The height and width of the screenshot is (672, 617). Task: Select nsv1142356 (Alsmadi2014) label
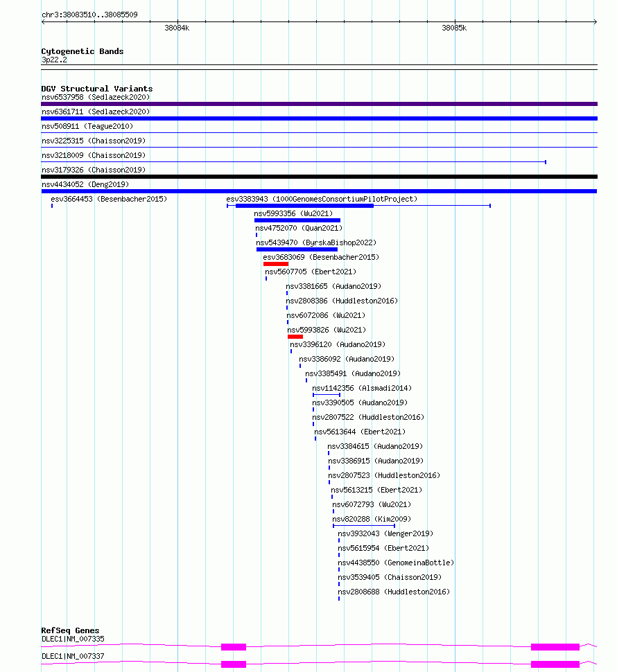(362, 389)
